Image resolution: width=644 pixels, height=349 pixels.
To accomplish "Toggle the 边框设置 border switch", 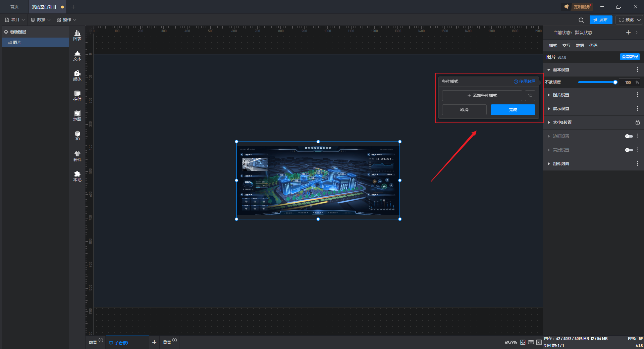I will tap(629, 136).
